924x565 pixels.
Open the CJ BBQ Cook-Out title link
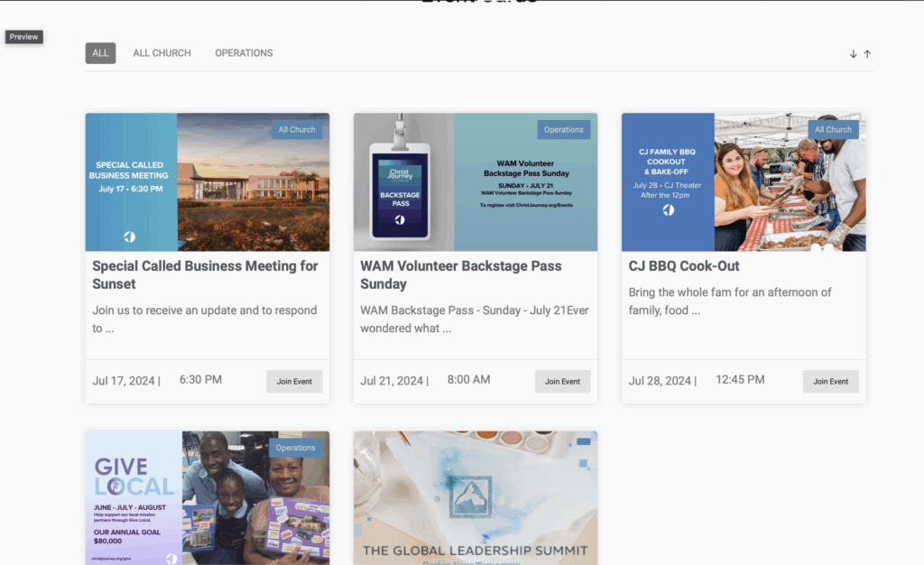[684, 266]
